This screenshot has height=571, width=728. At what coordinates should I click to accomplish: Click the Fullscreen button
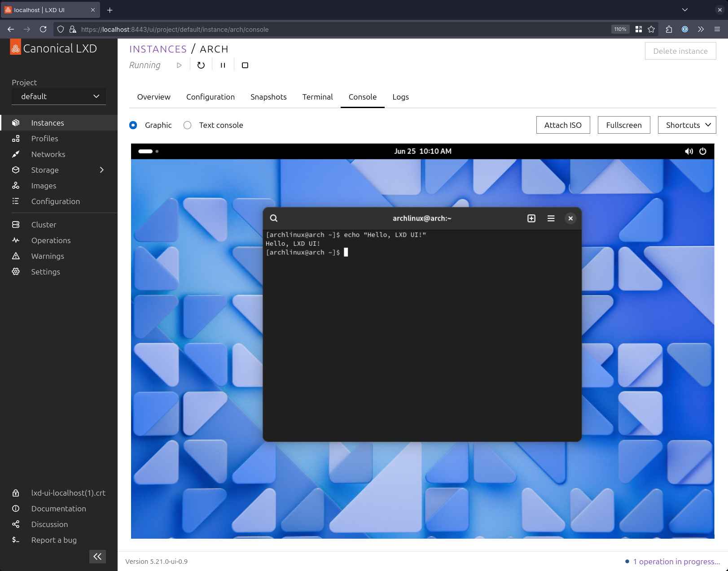[623, 125]
